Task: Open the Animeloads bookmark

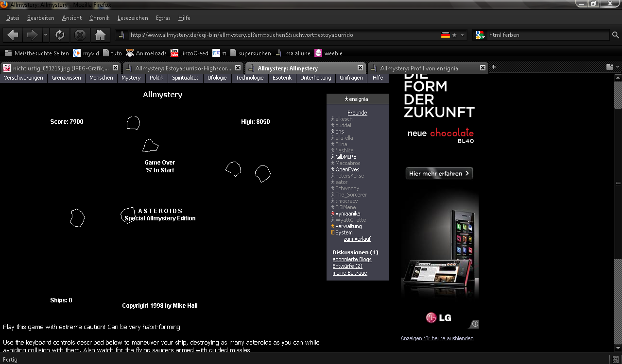Action: click(x=146, y=53)
